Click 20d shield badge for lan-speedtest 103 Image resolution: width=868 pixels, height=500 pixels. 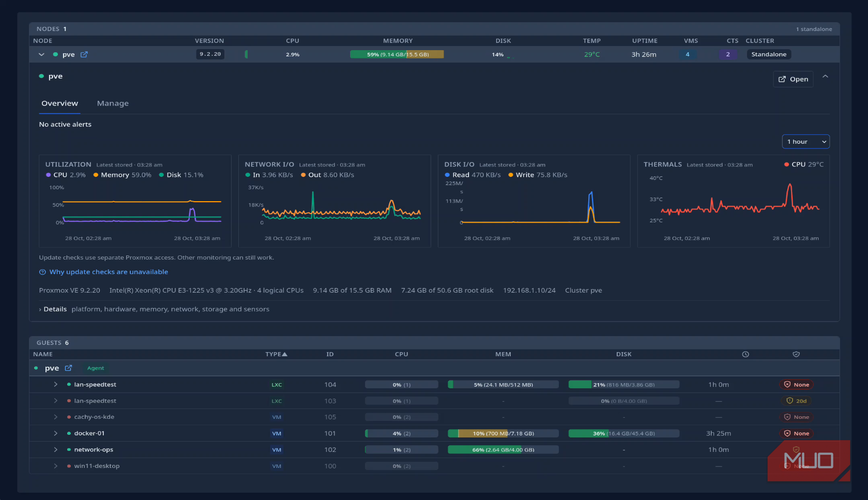(x=797, y=401)
